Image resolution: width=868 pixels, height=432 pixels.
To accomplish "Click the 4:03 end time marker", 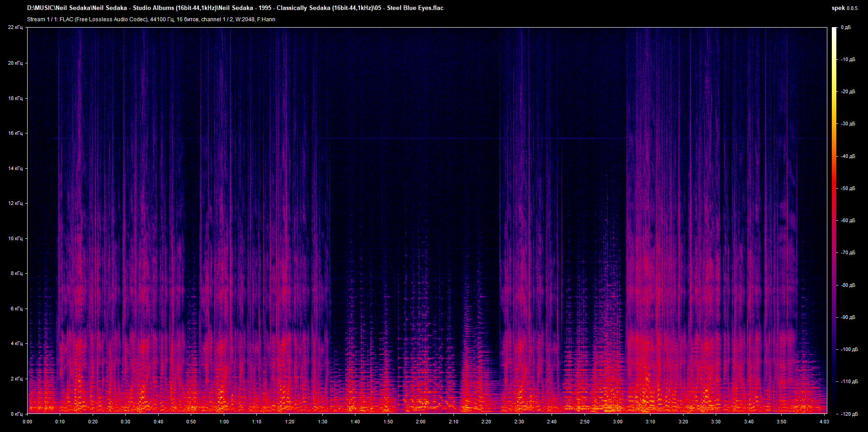I will pos(824,422).
